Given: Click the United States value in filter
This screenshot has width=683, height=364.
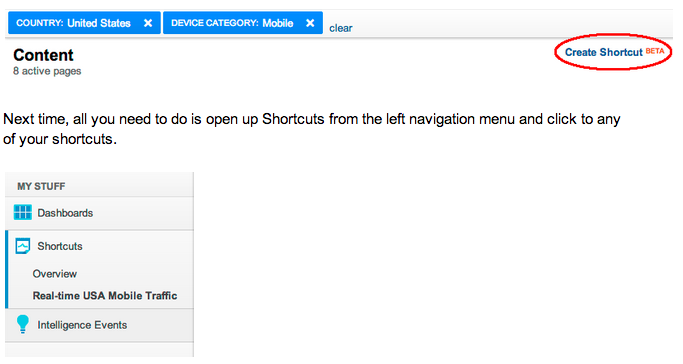Looking at the screenshot, I should point(99,23).
